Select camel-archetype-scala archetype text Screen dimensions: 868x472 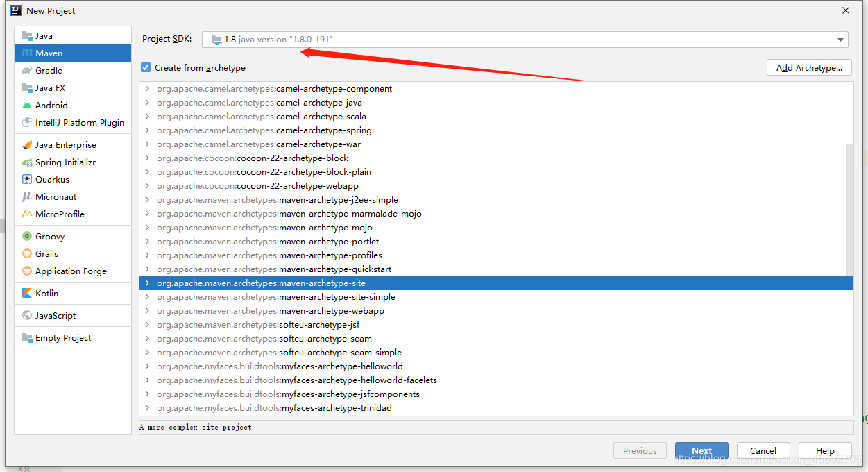321,117
